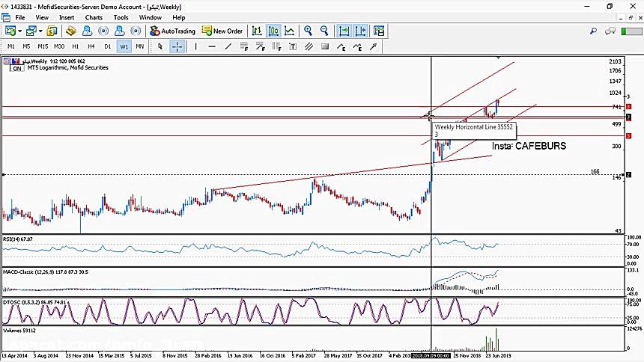Open the Charts menu
This screenshot has height=362, width=644.
[x=94, y=17]
